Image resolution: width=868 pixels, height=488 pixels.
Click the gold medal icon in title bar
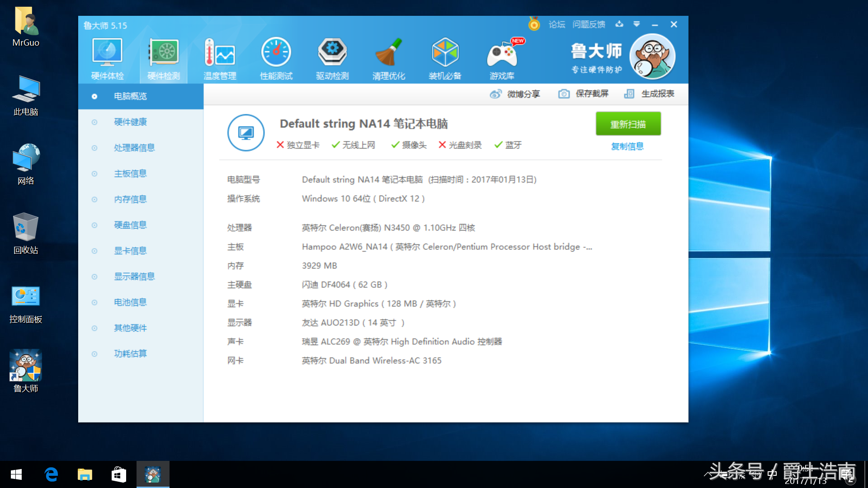(534, 24)
